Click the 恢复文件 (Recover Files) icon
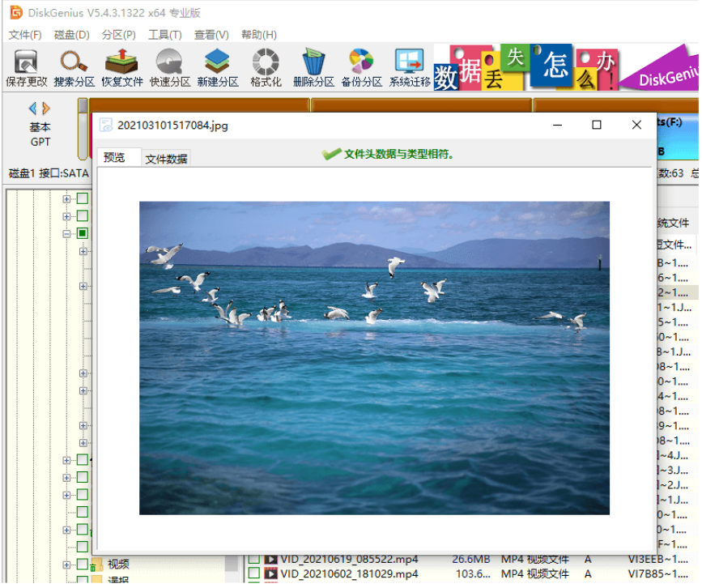The image size is (702, 588). tap(121, 68)
